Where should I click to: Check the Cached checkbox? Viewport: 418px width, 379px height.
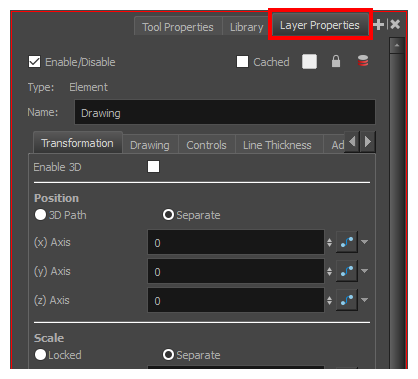242,62
